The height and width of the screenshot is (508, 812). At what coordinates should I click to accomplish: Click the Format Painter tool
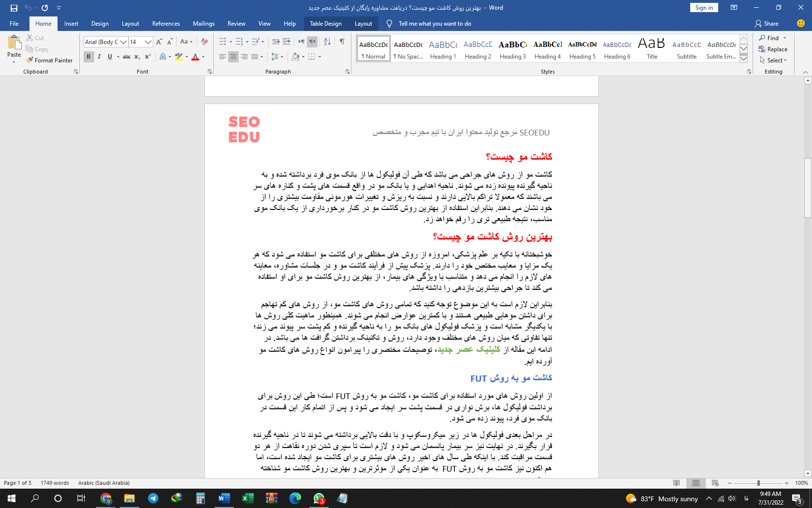pos(49,60)
